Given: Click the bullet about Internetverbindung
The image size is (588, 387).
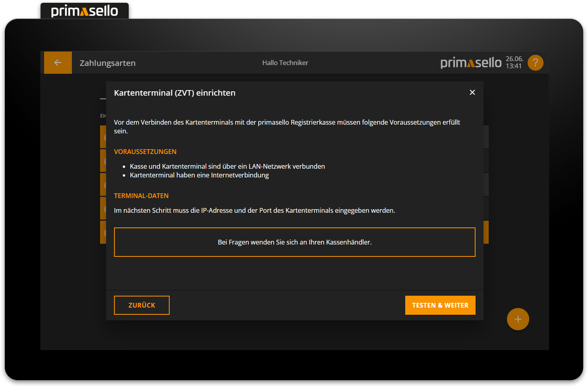Looking at the screenshot, I should pos(199,175).
